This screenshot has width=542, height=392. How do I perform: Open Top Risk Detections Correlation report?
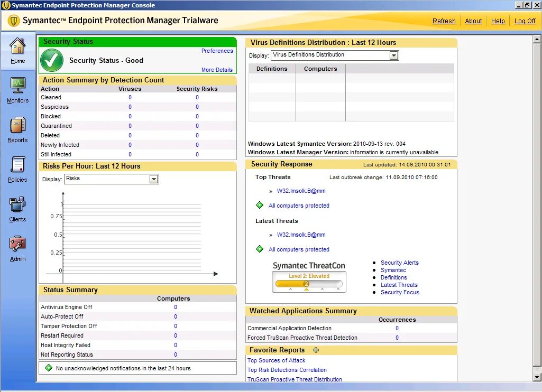click(x=287, y=370)
